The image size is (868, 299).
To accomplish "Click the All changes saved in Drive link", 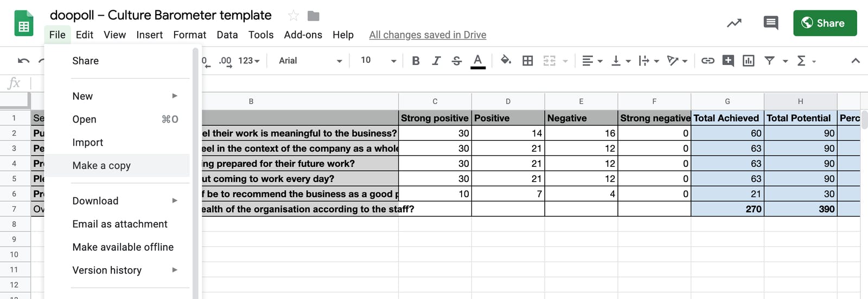I will pos(427,35).
